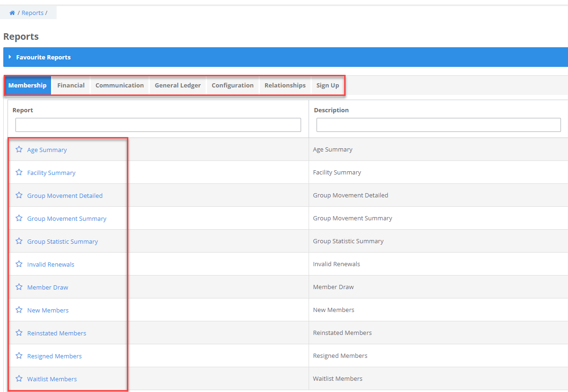This screenshot has width=568, height=392.
Task: Click Group Movement Detailed description cell
Action: [438, 196]
